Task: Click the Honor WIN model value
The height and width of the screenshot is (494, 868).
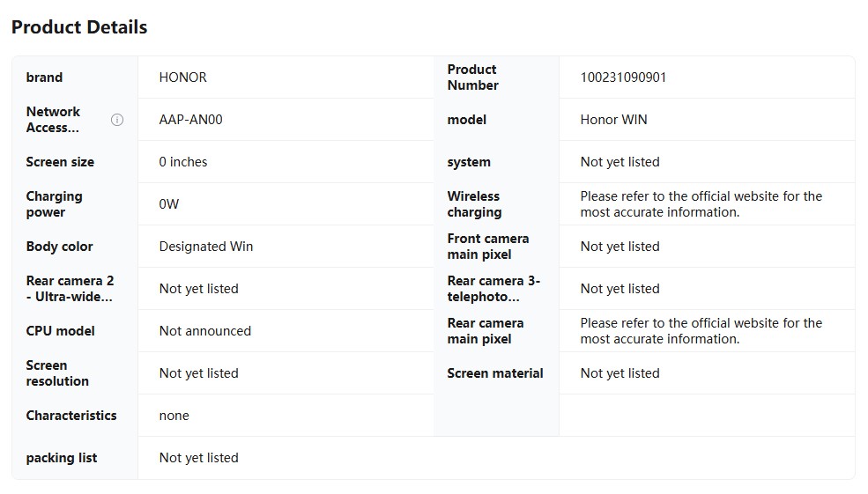Action: point(613,120)
